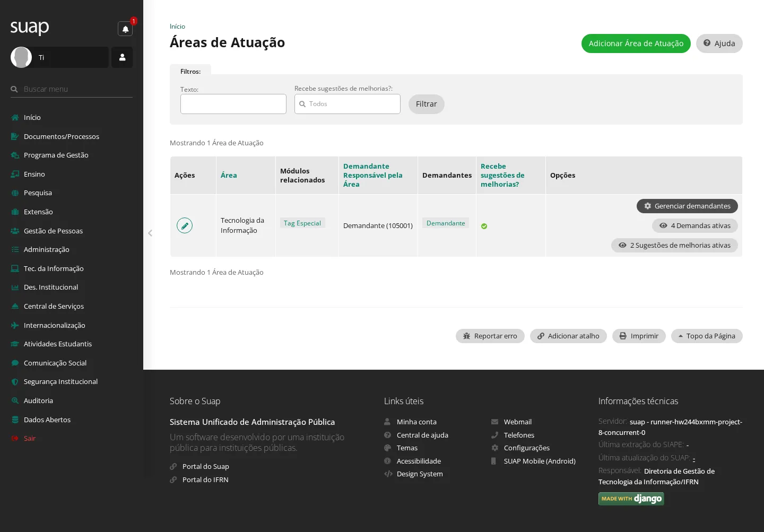Click the Des. Institucional chart icon
The height and width of the screenshot is (532, 764).
point(15,287)
